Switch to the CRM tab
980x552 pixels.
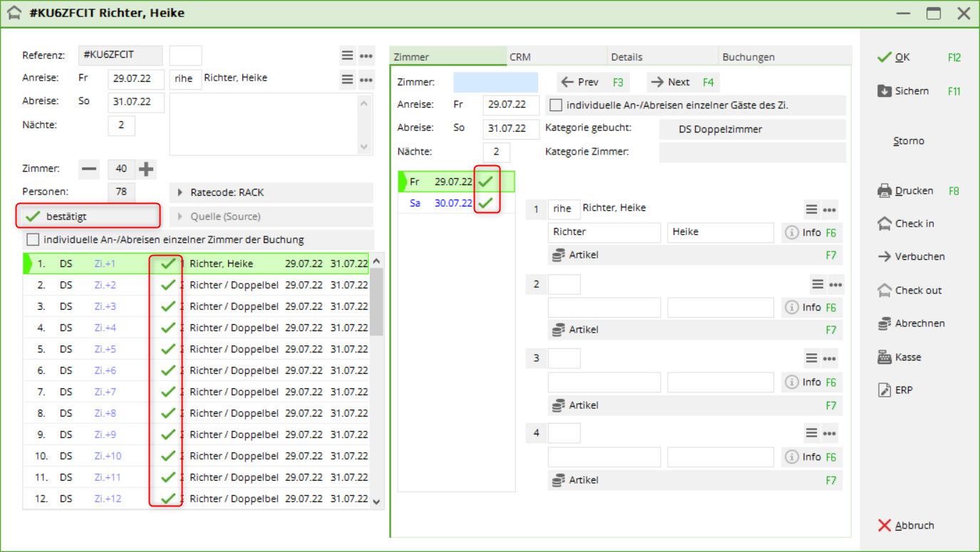[520, 57]
